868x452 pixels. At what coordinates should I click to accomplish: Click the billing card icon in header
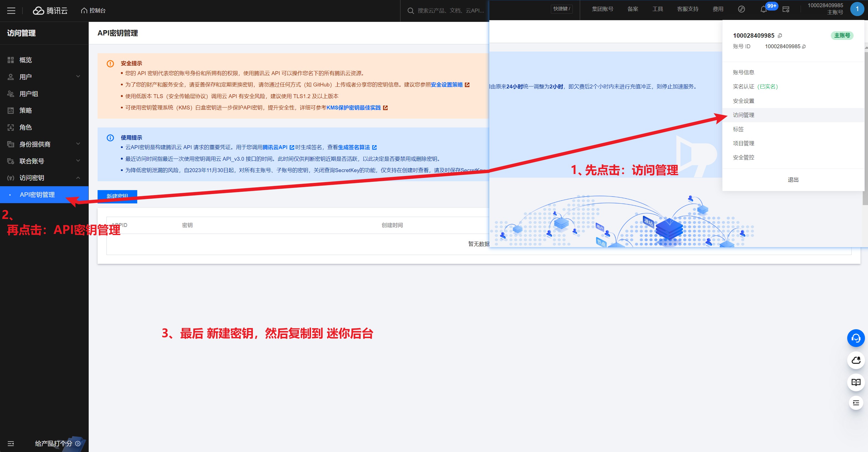click(x=786, y=9)
